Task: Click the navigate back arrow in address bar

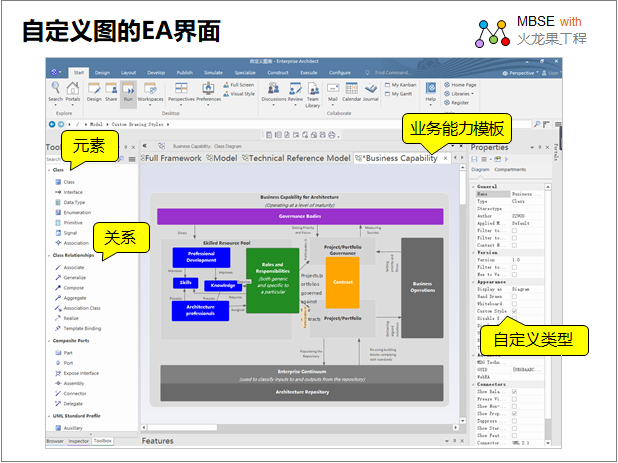Action: point(52,124)
